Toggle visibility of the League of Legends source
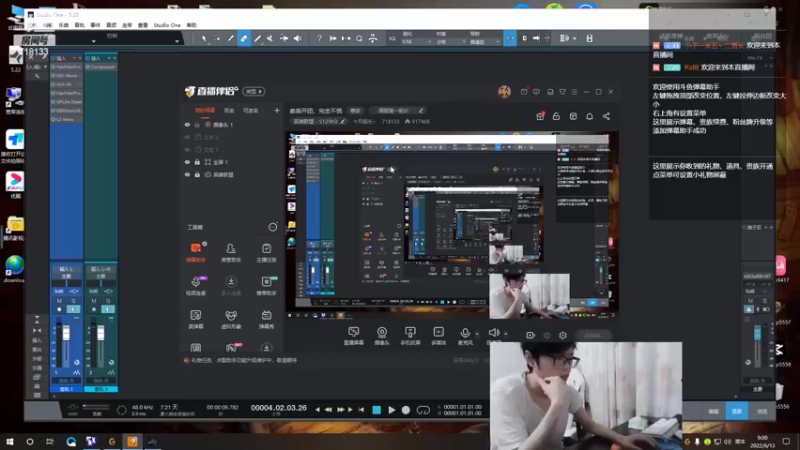The width and height of the screenshot is (800, 450). [x=187, y=174]
